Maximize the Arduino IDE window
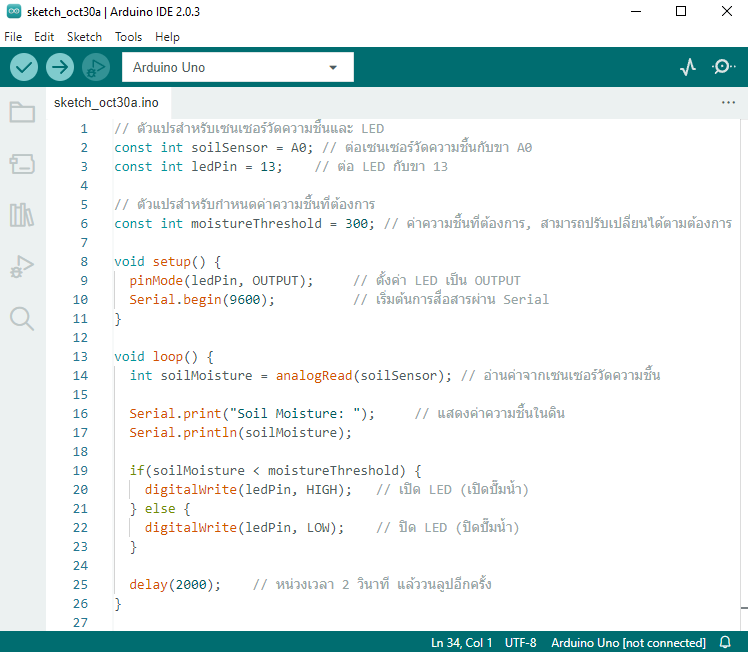 point(681,11)
